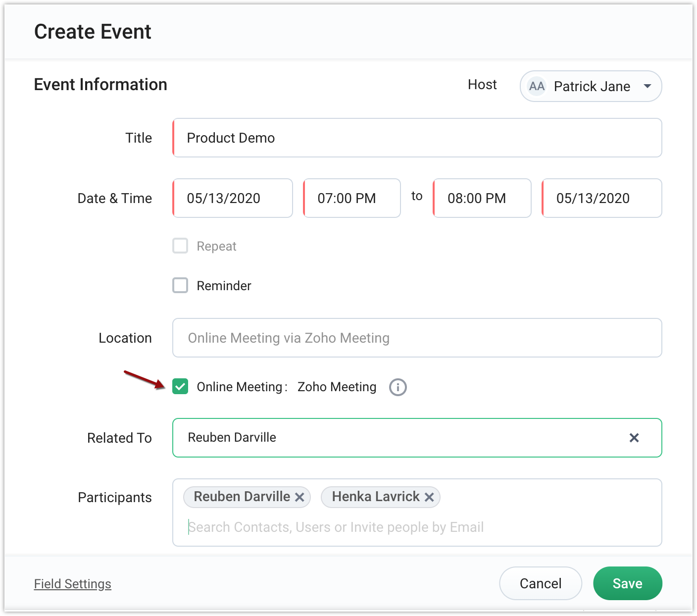
Task: Tick the Repeat checkbox
Action: point(180,246)
